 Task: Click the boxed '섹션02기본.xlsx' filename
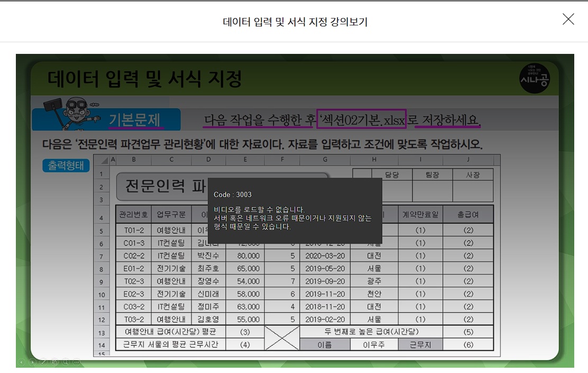pyautogui.click(x=362, y=120)
